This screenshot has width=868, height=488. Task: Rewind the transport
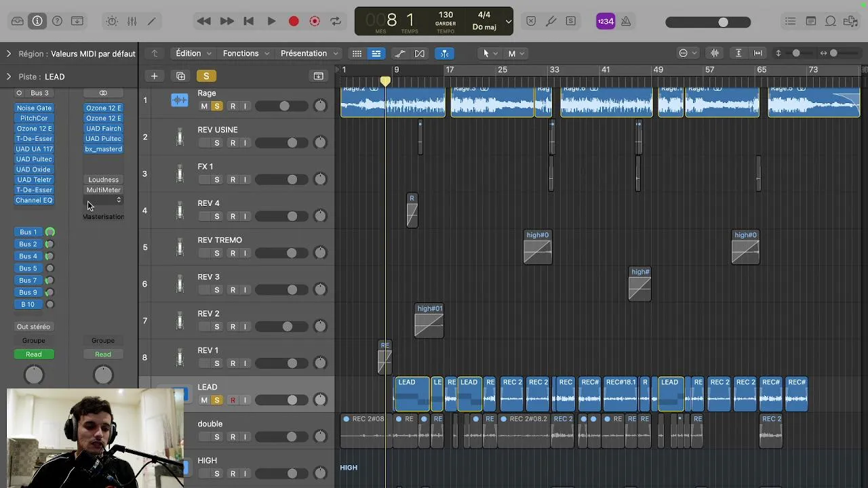pyautogui.click(x=203, y=22)
